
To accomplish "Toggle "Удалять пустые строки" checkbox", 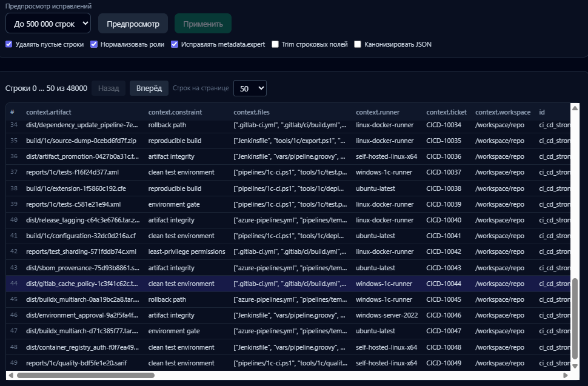I will coord(9,44).
